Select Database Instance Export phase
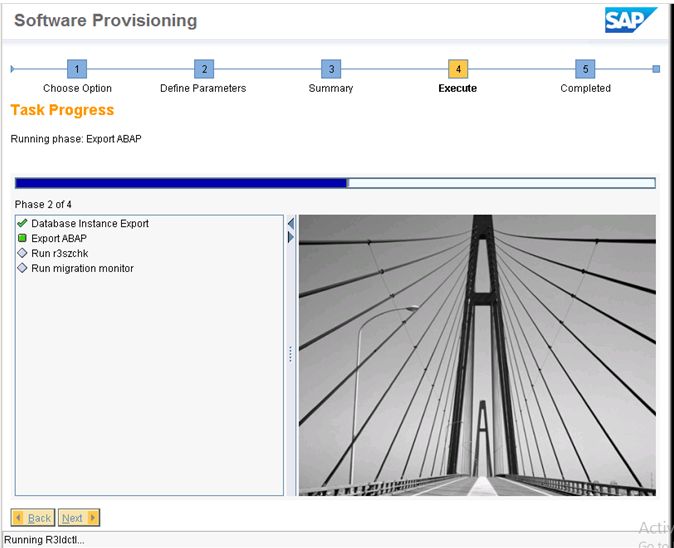 pyautogui.click(x=90, y=223)
